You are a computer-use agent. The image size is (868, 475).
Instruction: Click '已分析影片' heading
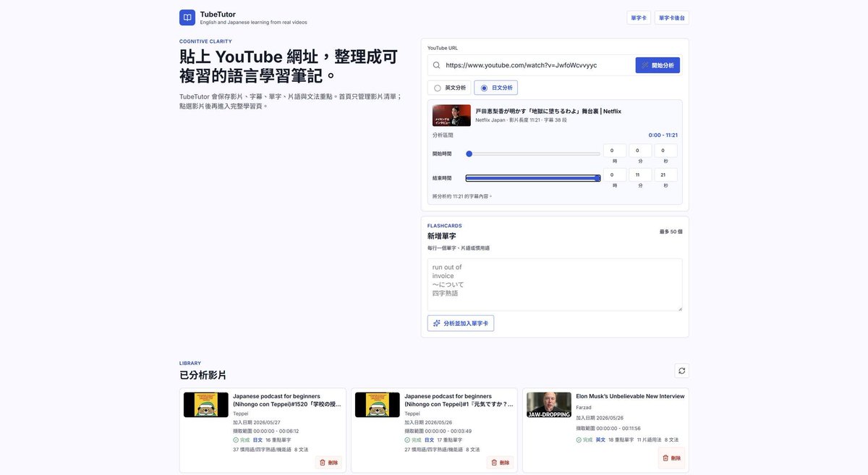point(203,375)
